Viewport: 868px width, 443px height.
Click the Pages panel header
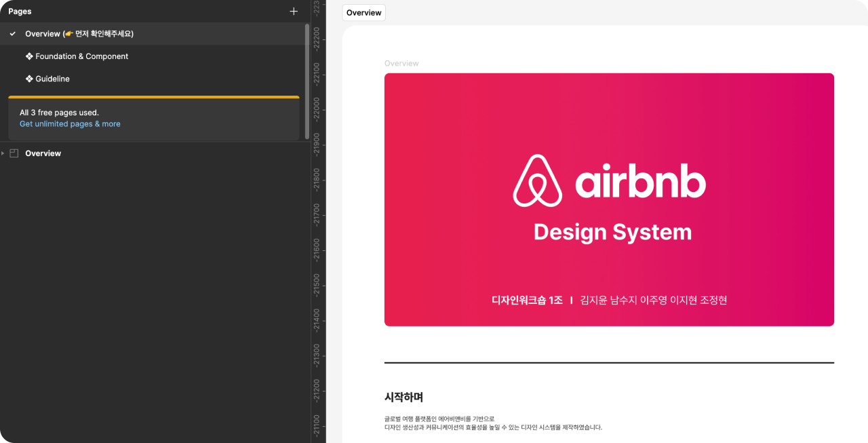click(x=20, y=12)
